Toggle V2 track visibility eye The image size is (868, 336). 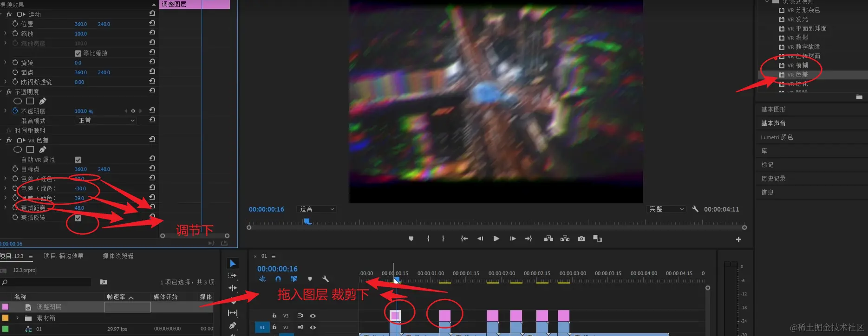pos(313,327)
